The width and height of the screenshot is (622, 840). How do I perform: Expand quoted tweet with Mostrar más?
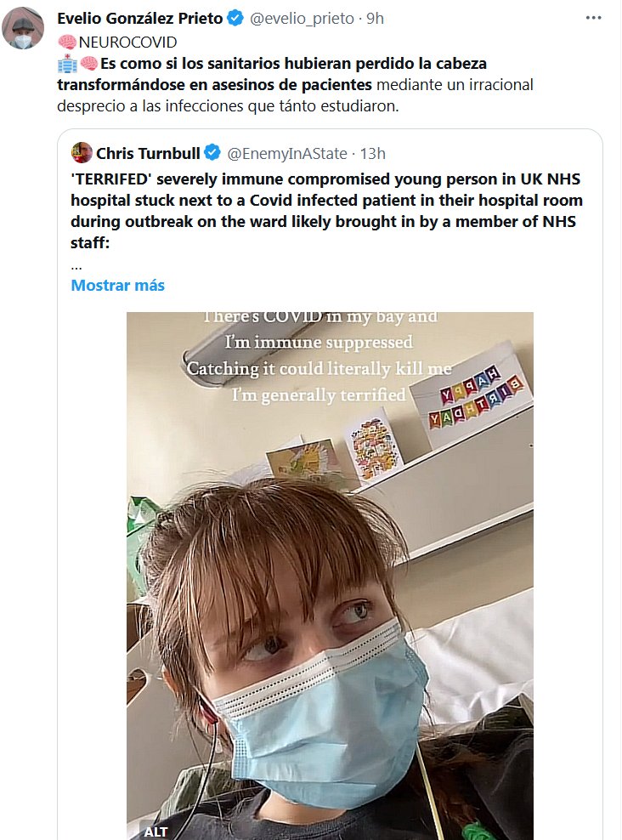tap(117, 286)
